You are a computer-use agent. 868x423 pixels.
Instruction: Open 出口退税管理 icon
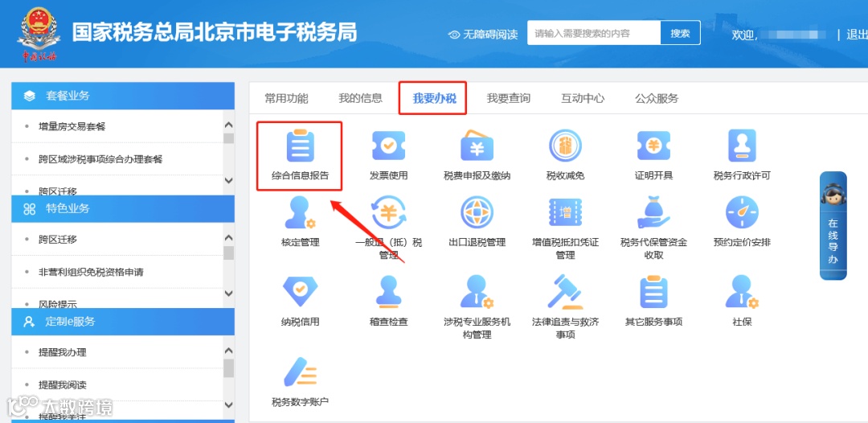coord(477,212)
